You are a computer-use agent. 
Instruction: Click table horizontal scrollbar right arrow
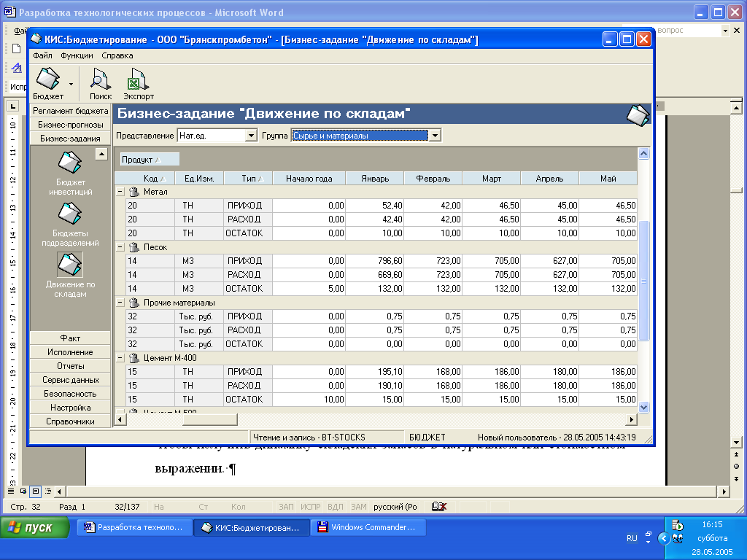coord(631,419)
